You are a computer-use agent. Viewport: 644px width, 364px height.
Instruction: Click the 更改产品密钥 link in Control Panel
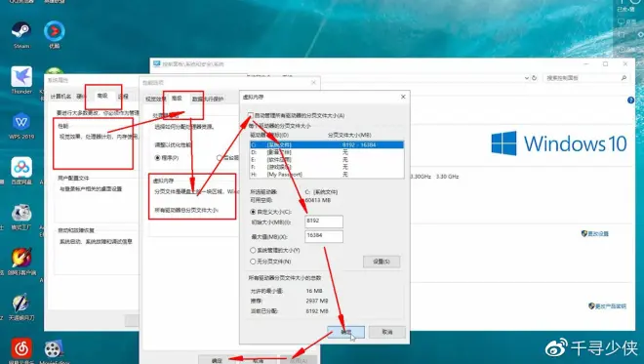(x=611, y=306)
